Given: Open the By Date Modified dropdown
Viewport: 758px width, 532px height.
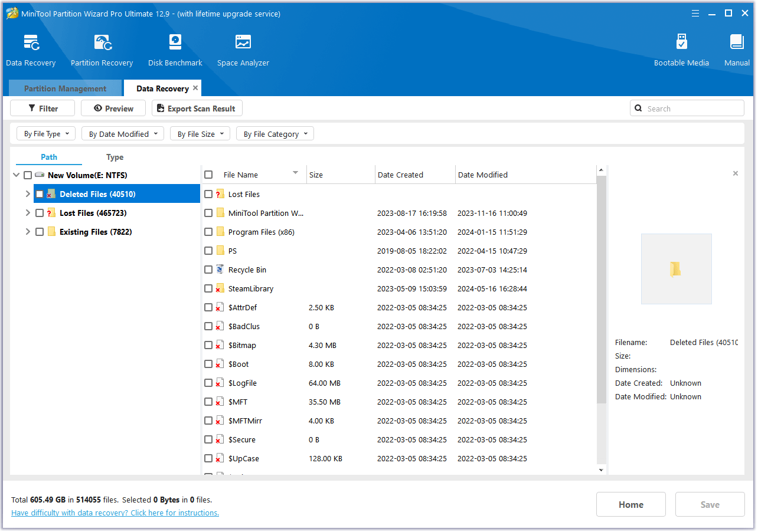Looking at the screenshot, I should tap(123, 134).
